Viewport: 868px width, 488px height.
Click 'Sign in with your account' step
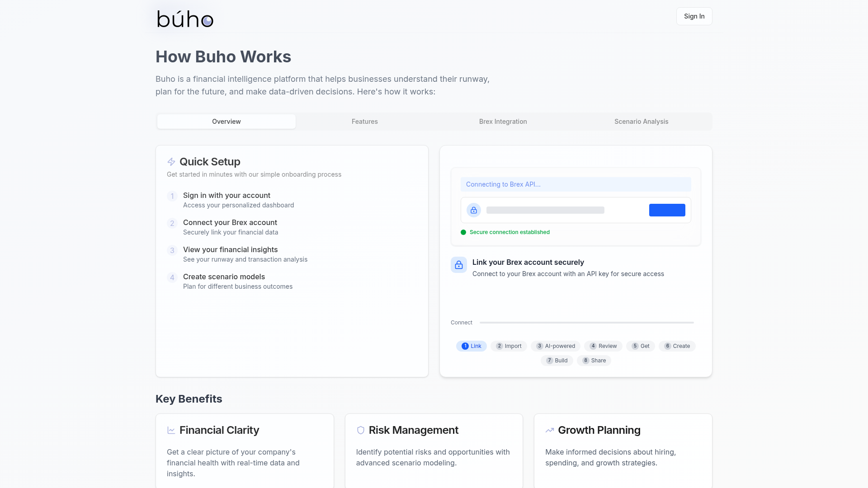pyautogui.click(x=226, y=195)
